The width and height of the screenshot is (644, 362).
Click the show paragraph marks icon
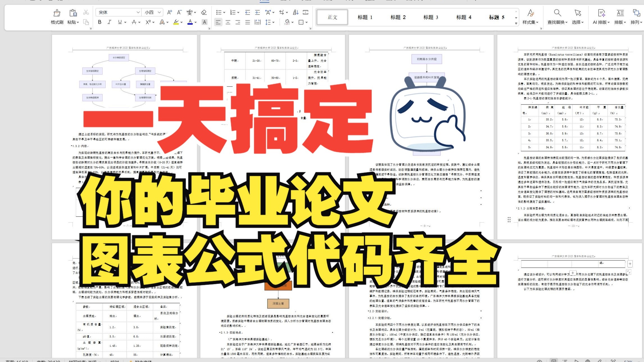[x=305, y=12]
